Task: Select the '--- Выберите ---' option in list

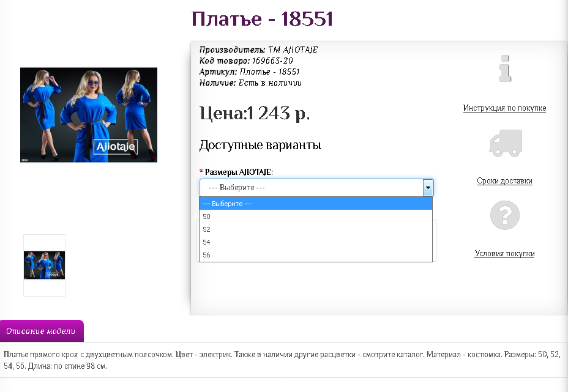Action: coord(316,204)
